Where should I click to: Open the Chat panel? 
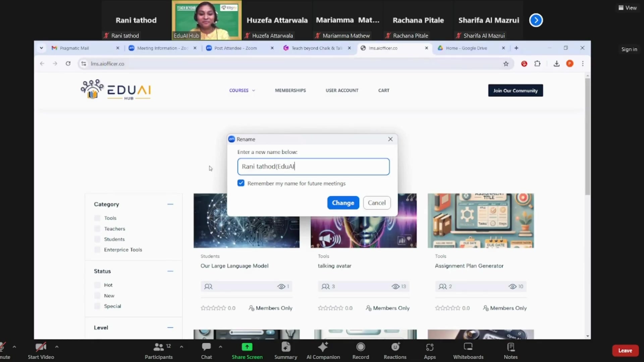click(206, 351)
